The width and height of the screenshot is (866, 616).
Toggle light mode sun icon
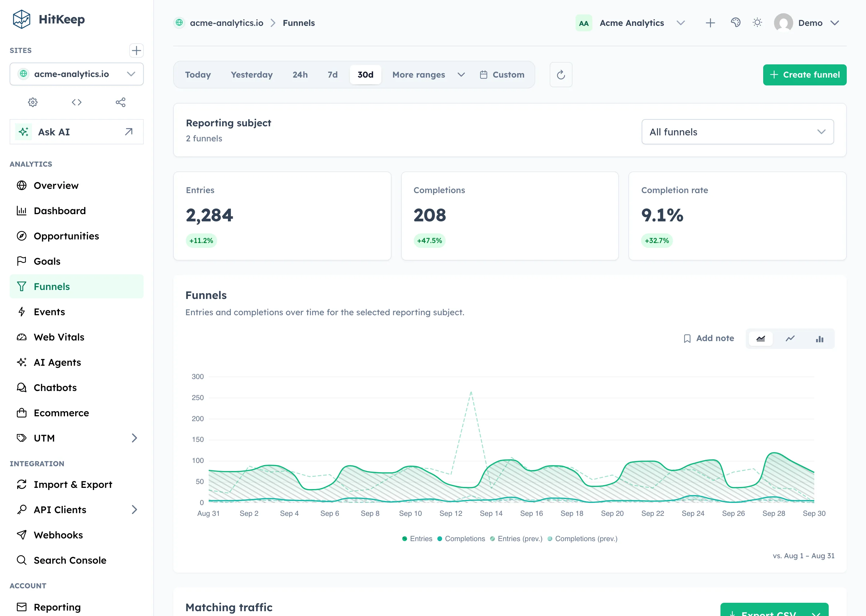(757, 23)
